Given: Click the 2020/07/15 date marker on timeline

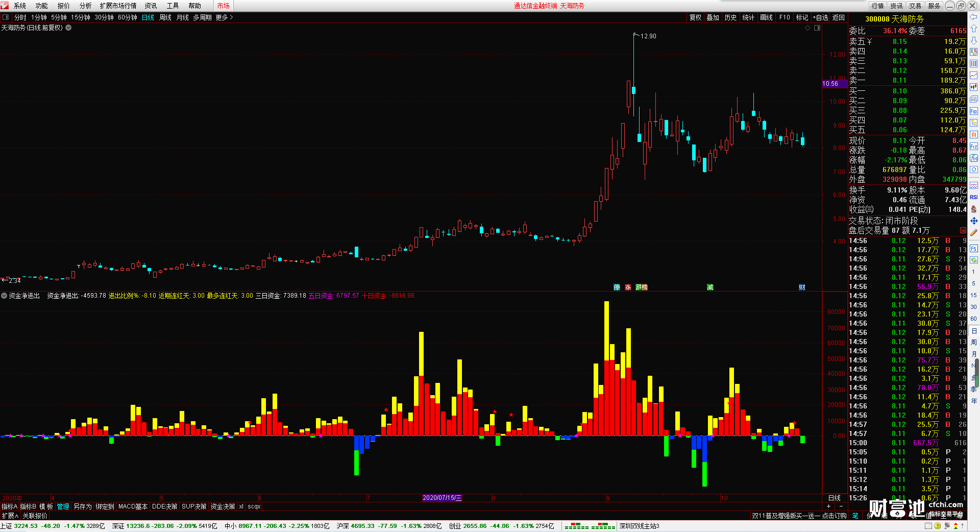Looking at the screenshot, I should point(442,498).
